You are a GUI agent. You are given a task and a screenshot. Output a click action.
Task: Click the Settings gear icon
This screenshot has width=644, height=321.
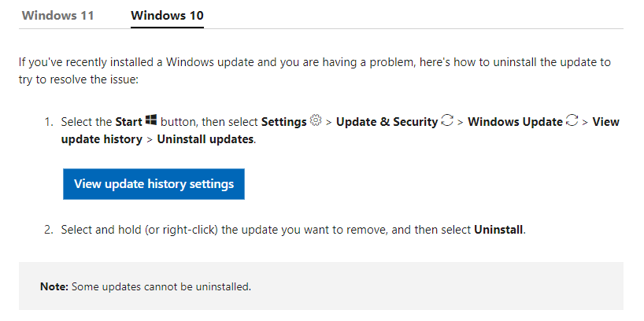(x=316, y=120)
